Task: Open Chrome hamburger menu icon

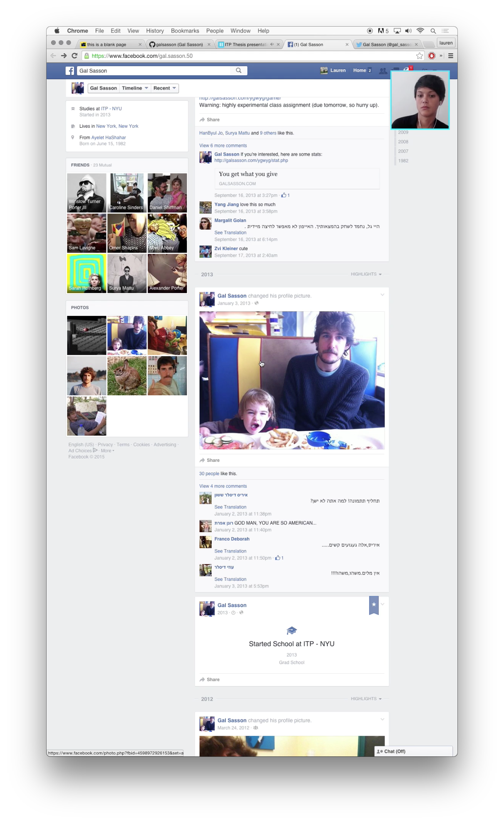Action: pos(450,56)
